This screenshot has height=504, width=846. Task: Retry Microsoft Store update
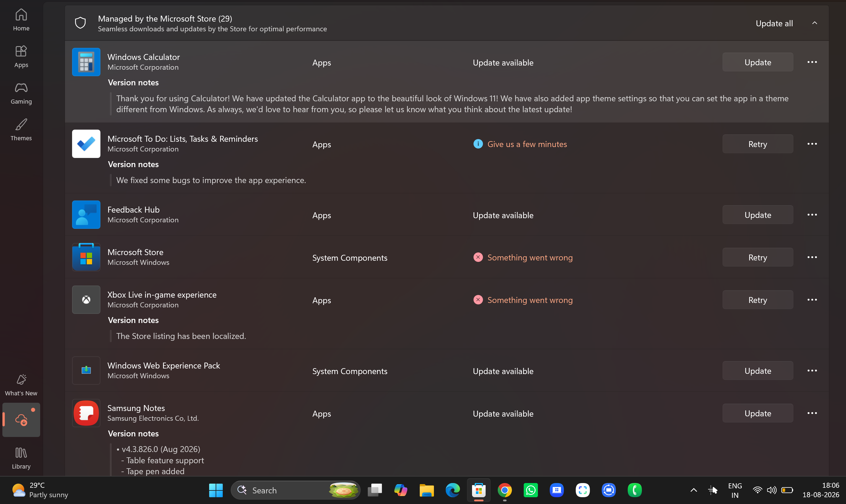[758, 257]
